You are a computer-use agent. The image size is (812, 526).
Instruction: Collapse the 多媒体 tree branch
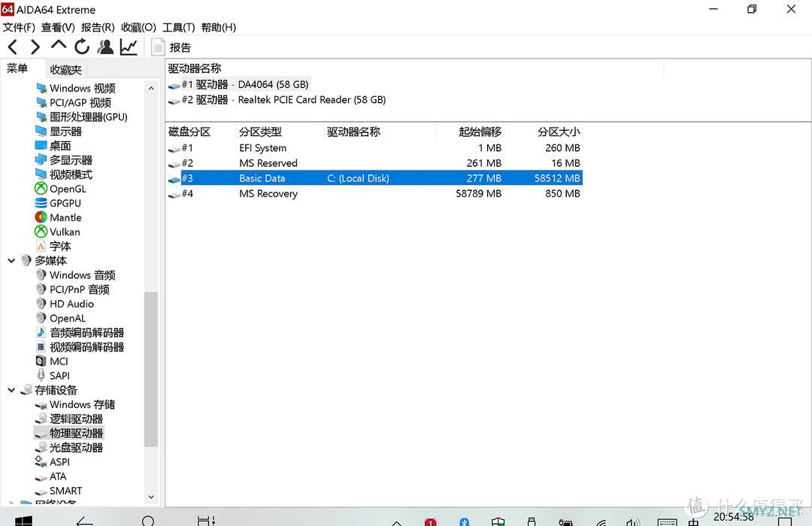[11, 261]
